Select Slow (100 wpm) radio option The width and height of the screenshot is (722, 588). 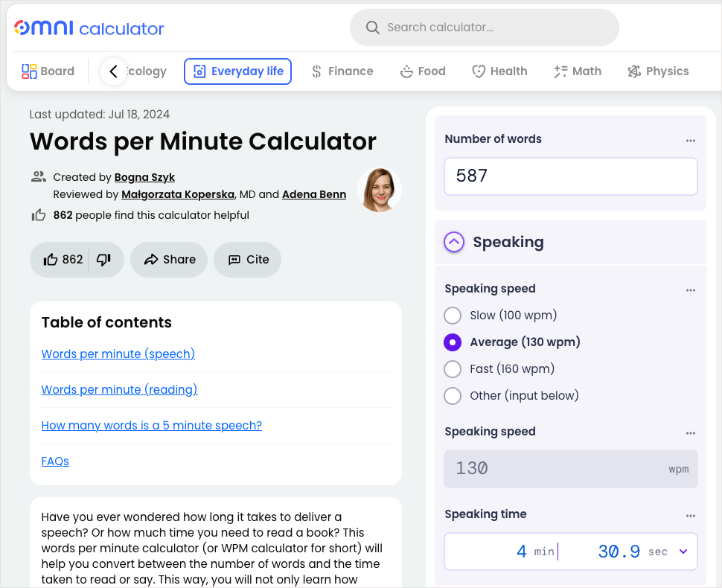[x=453, y=316]
